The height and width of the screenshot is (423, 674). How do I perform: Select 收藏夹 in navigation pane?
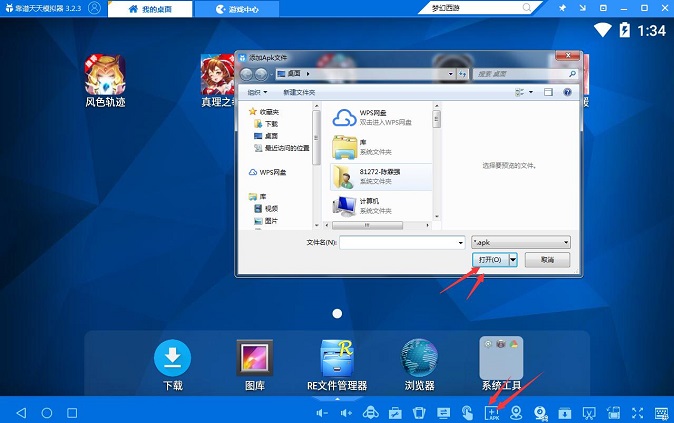click(x=264, y=112)
